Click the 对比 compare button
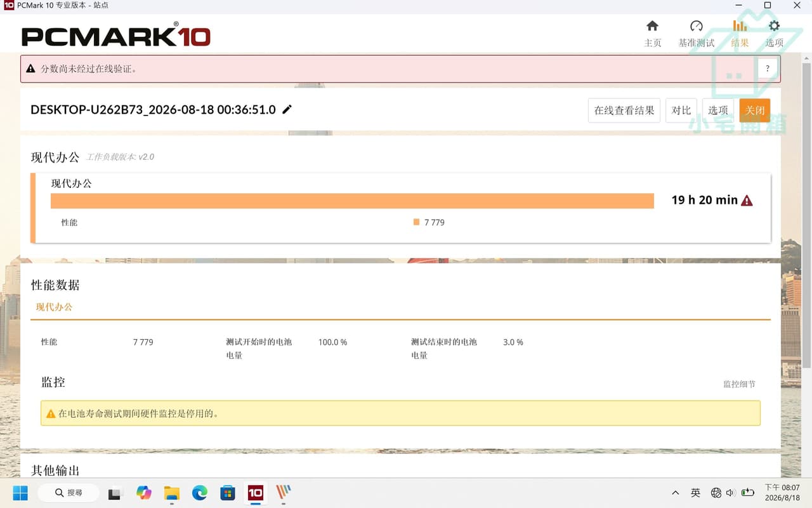 click(x=681, y=110)
